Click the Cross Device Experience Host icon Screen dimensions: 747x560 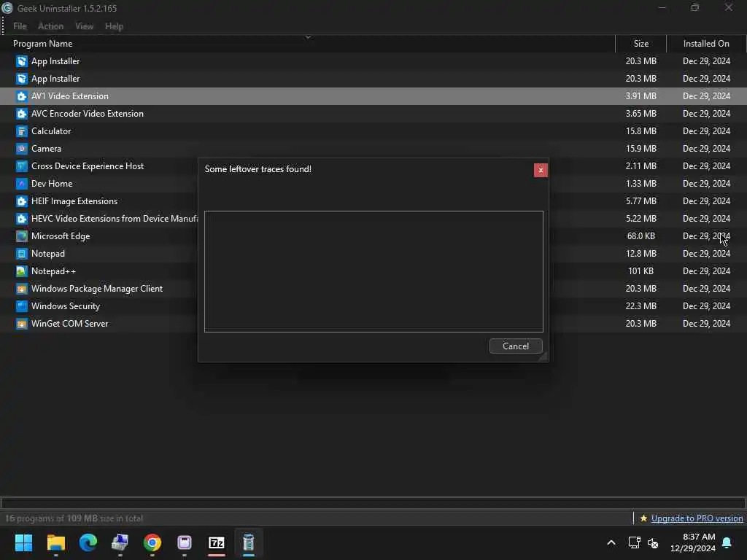click(21, 166)
